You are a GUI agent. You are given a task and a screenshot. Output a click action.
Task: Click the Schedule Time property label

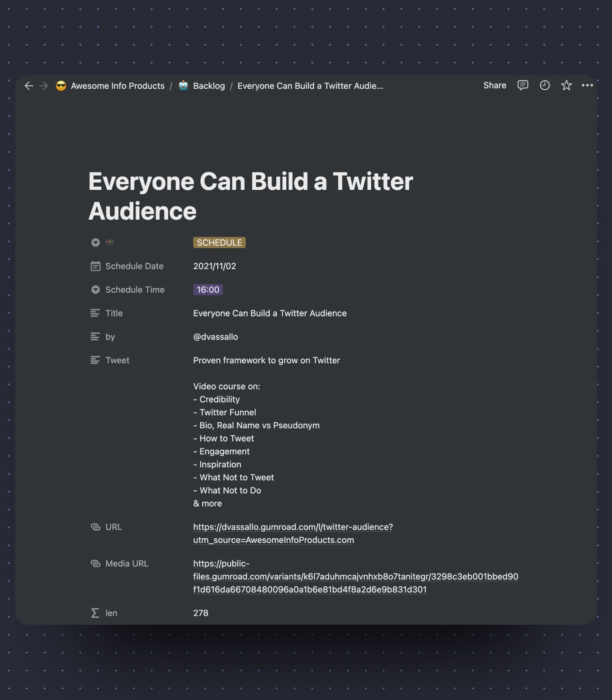coord(135,290)
